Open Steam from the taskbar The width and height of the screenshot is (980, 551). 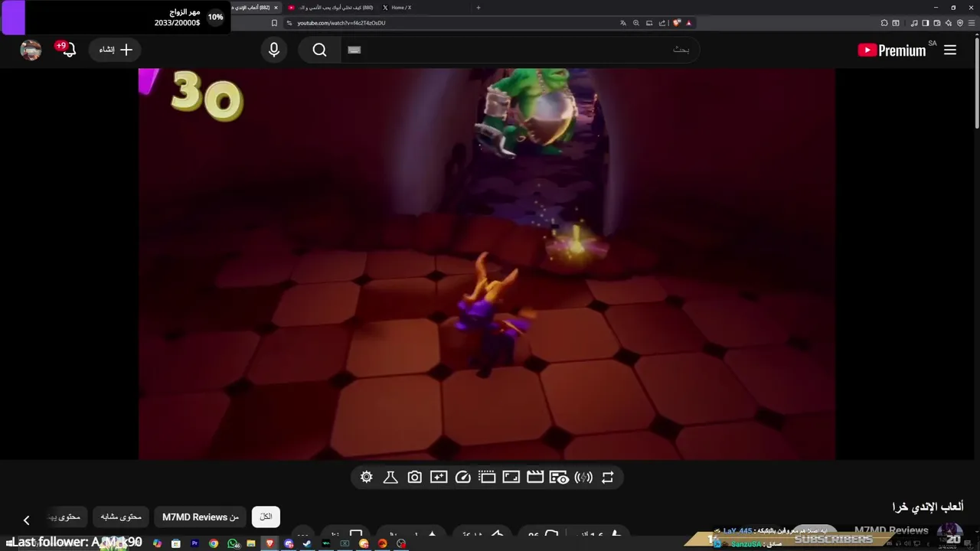pyautogui.click(x=307, y=543)
